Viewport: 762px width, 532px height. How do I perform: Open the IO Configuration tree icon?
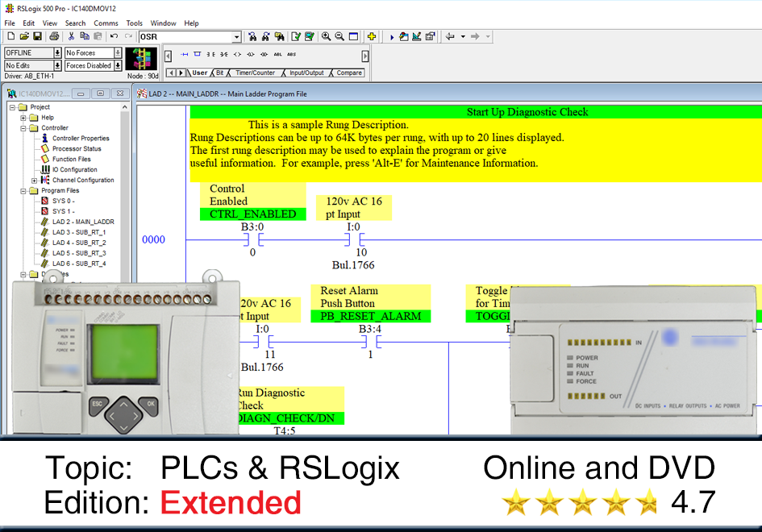pos(46,169)
